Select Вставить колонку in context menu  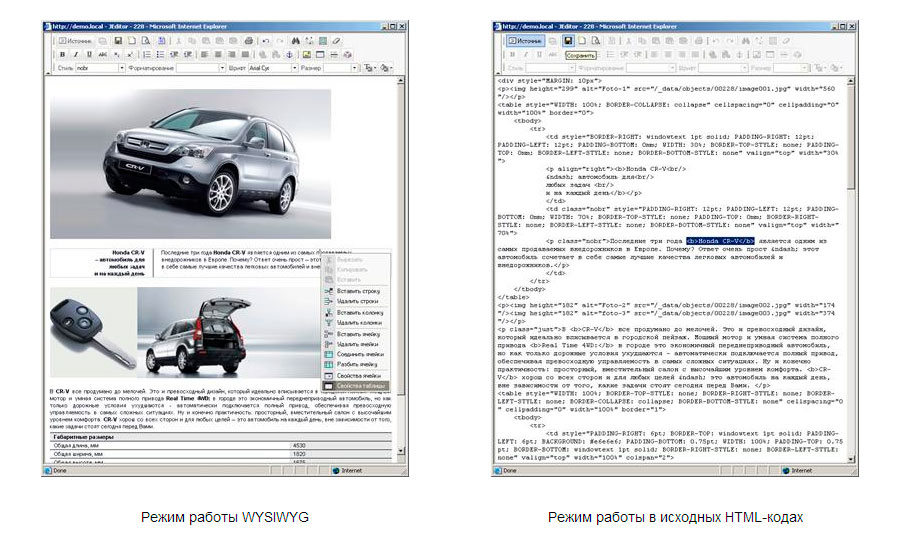[x=356, y=313]
